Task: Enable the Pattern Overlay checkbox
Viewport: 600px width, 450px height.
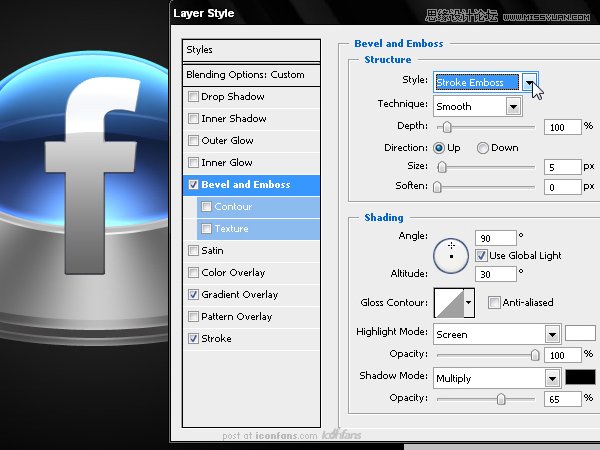Action: click(193, 316)
